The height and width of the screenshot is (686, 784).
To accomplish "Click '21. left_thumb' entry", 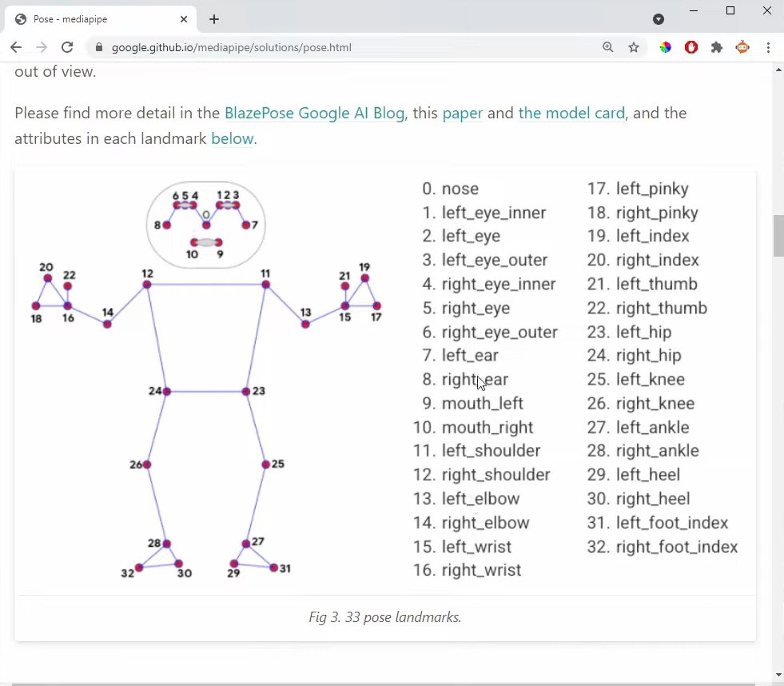I will coord(643,284).
